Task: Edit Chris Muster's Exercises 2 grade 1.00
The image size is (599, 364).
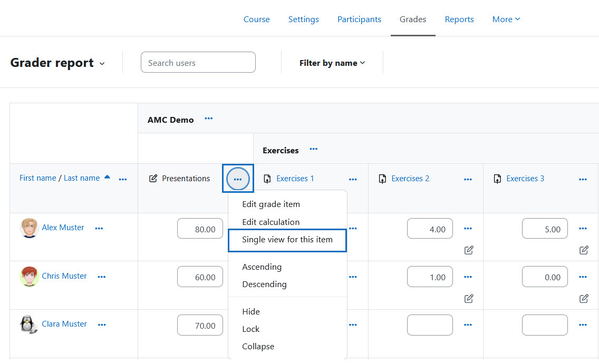Action: tap(430, 277)
